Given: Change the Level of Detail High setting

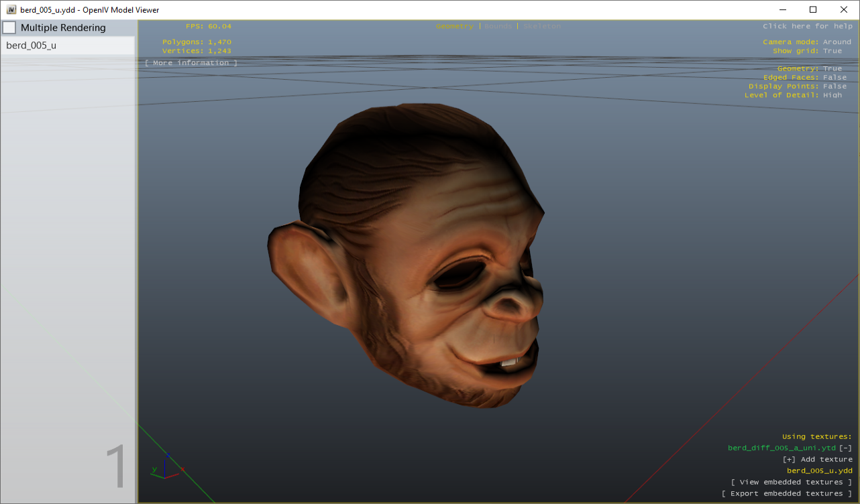Looking at the screenshot, I should [832, 95].
